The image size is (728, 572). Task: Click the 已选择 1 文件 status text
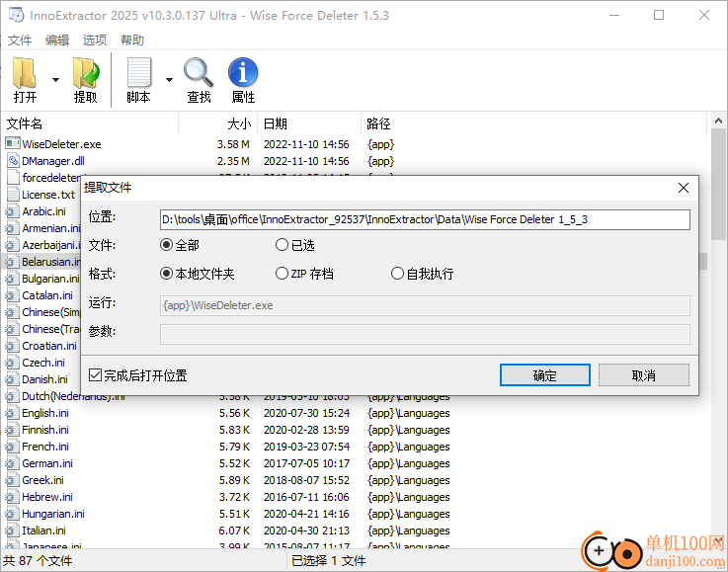click(329, 561)
